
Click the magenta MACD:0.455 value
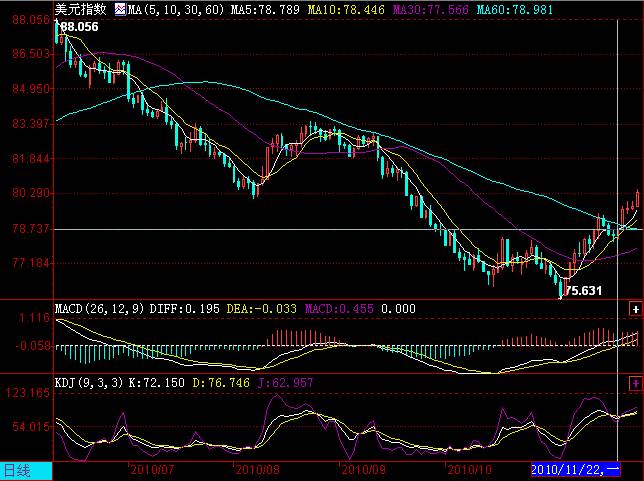pyautogui.click(x=339, y=308)
